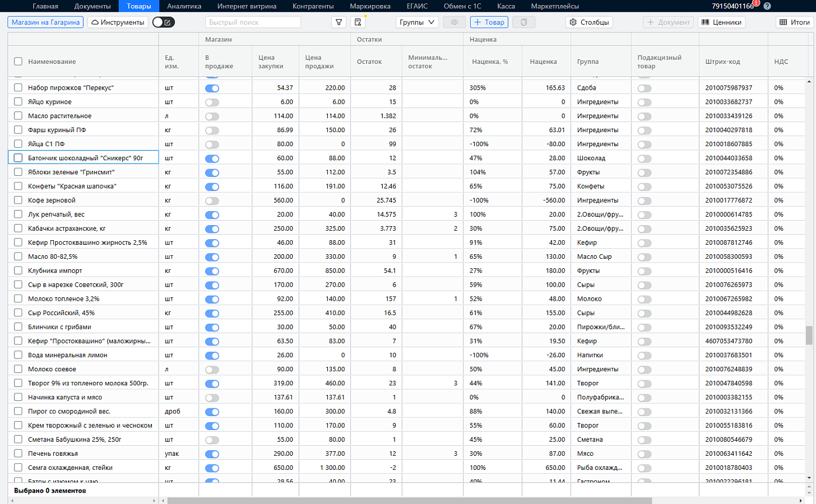Image resolution: width=816 pixels, height=504 pixels.
Task: Open the document list icon with yellow dot
Action: click(358, 22)
